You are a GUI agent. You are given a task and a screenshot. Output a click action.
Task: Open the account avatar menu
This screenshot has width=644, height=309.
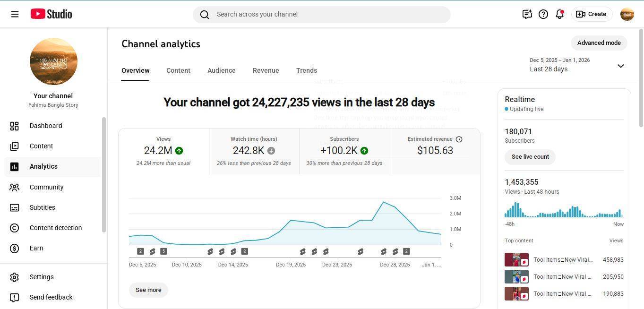627,14
